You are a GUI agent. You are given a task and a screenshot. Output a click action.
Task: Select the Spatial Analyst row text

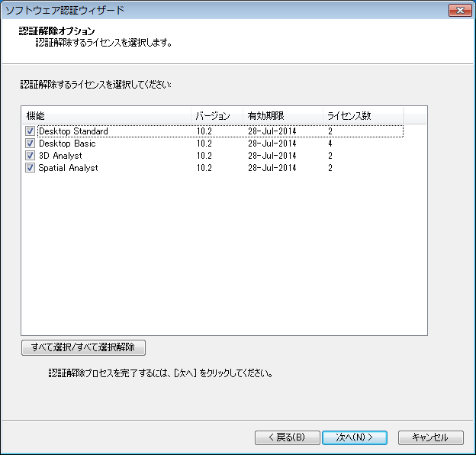point(68,168)
